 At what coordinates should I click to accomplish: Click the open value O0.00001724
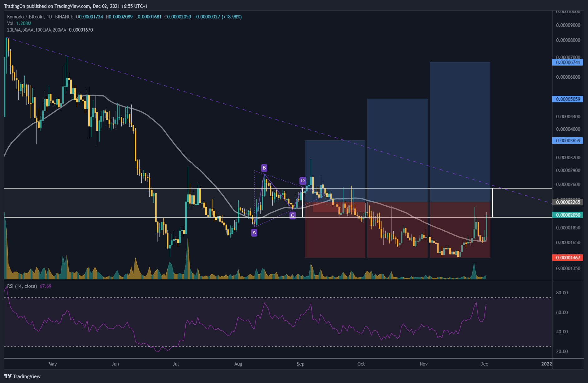[x=90, y=17]
